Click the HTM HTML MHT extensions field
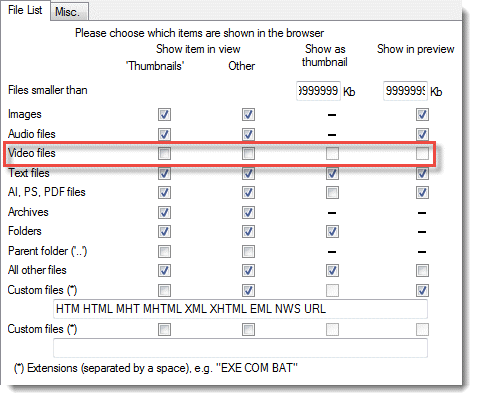 [240, 309]
